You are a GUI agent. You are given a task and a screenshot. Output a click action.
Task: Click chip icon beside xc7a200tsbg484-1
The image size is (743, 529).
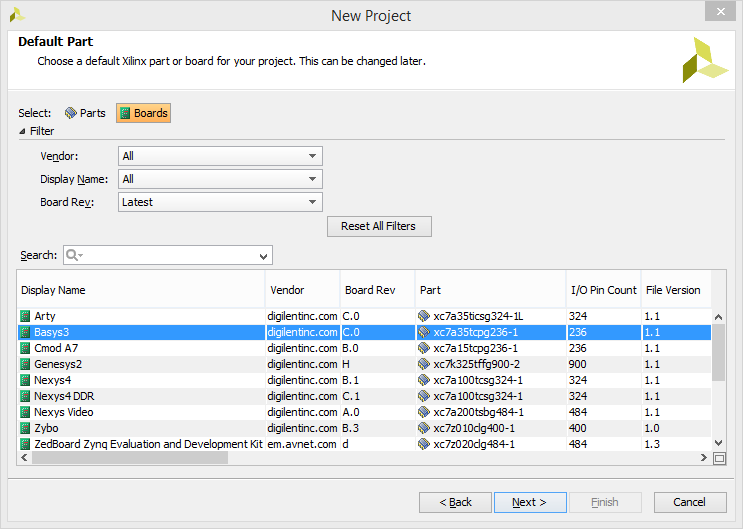424,412
